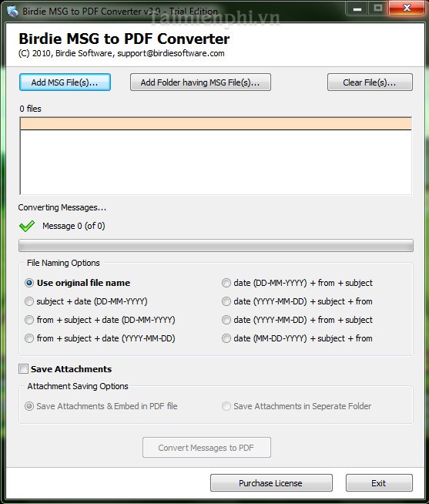Select Use original file name option
The image size is (429, 504).
(78, 283)
